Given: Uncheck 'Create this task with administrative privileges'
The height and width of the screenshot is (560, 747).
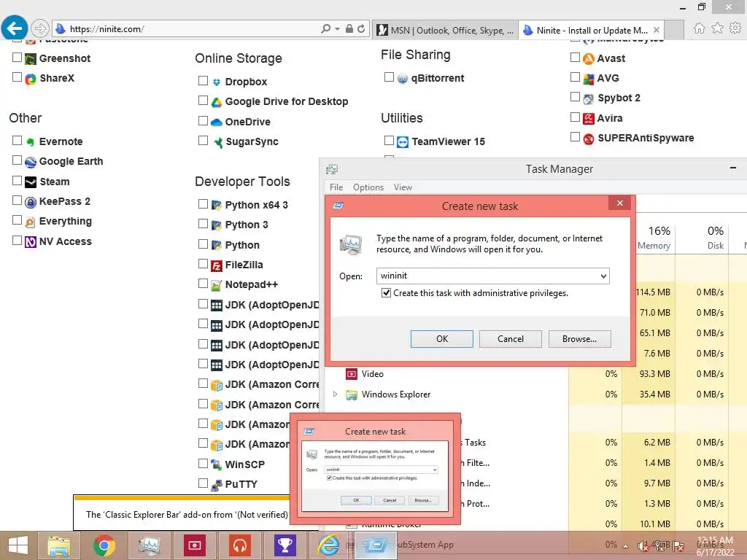Looking at the screenshot, I should [387, 293].
